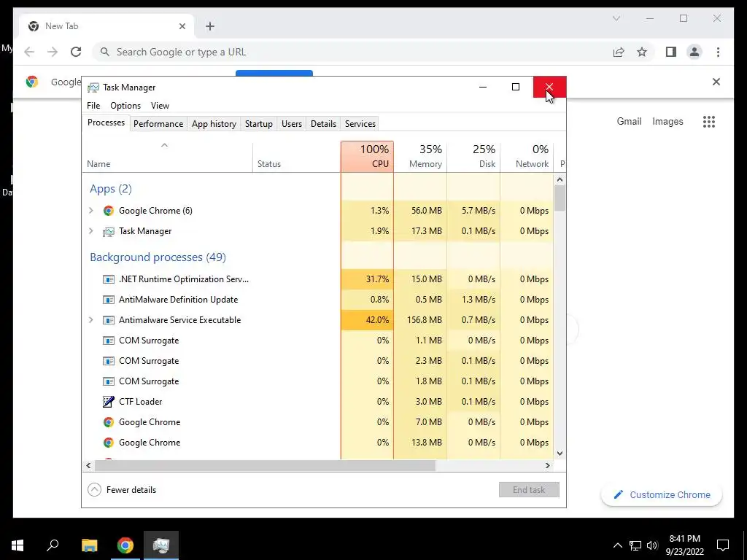The width and height of the screenshot is (747, 560).
Task: Click the End task button
Action: 529,490
